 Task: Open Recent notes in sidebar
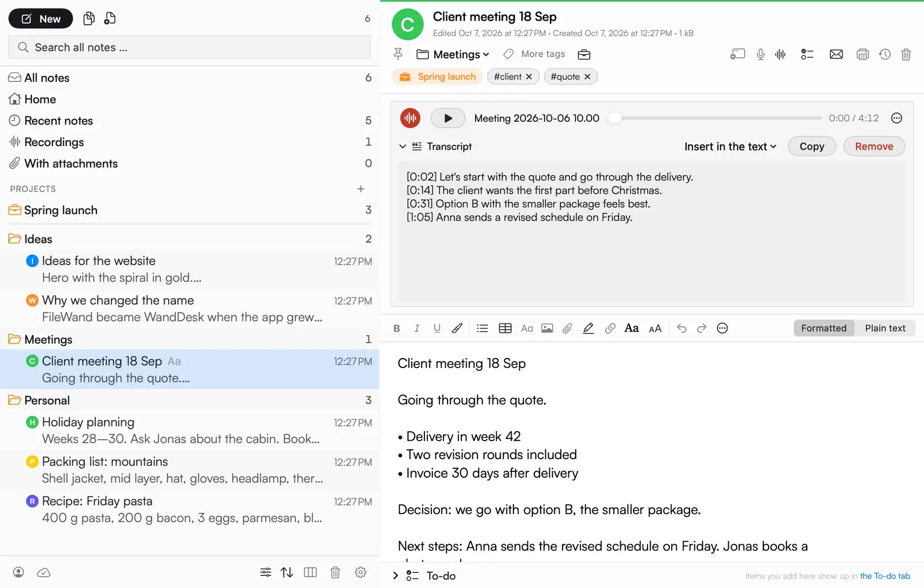189,121
